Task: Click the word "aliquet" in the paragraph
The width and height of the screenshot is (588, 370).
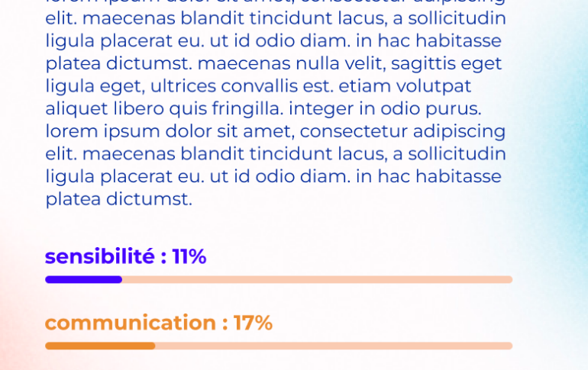Action: pos(76,109)
